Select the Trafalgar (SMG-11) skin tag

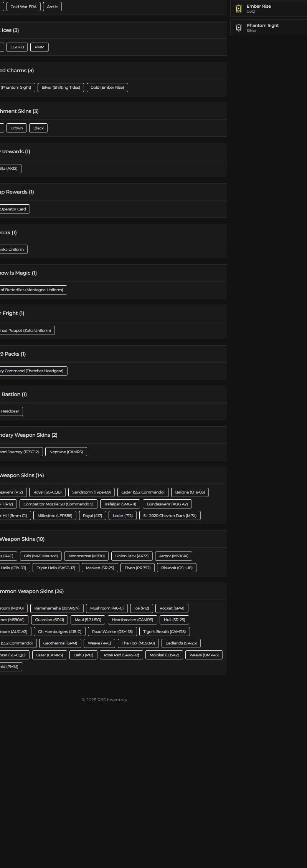tap(120, 504)
